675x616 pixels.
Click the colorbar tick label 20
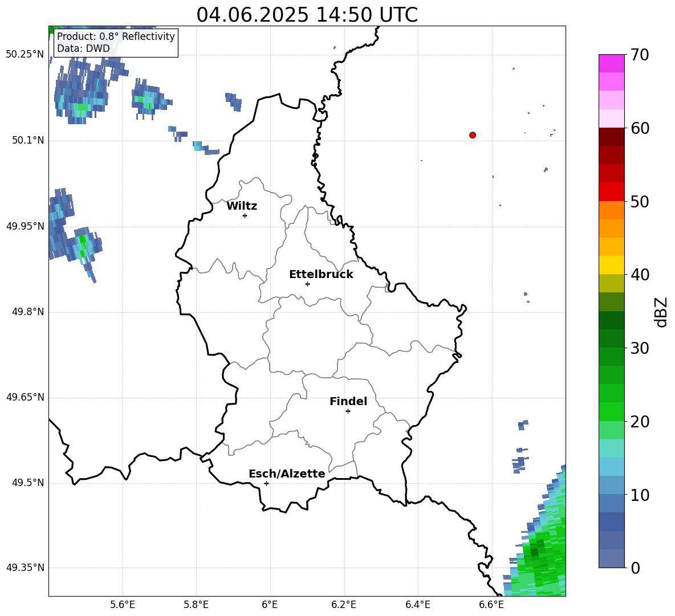tap(640, 422)
